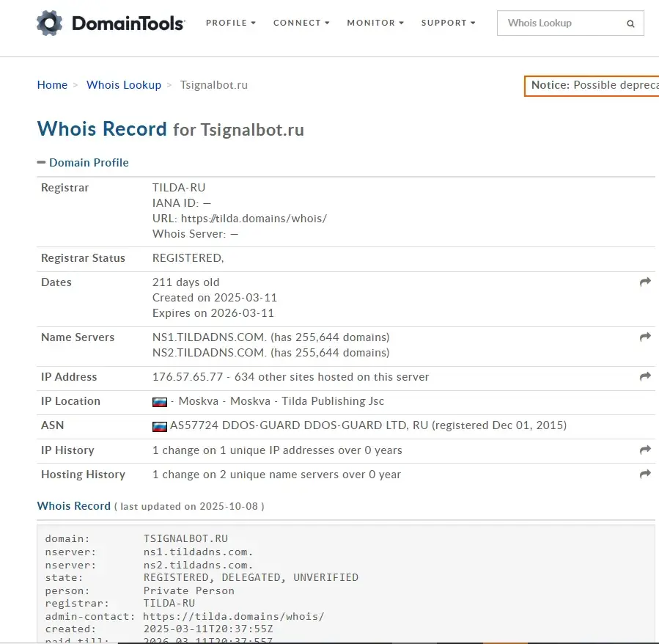Click the ASN row label
The image size is (659, 644).
53,425
